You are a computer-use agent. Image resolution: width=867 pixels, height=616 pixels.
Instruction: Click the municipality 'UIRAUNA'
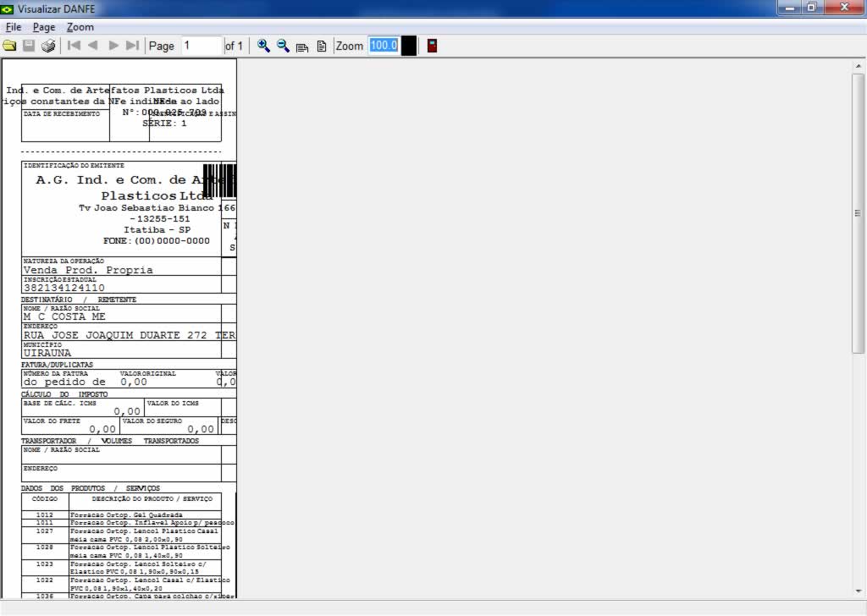point(47,353)
